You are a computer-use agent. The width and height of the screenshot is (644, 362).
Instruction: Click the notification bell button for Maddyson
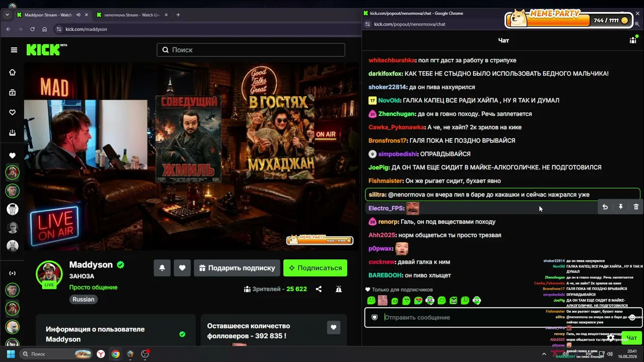pos(162,268)
